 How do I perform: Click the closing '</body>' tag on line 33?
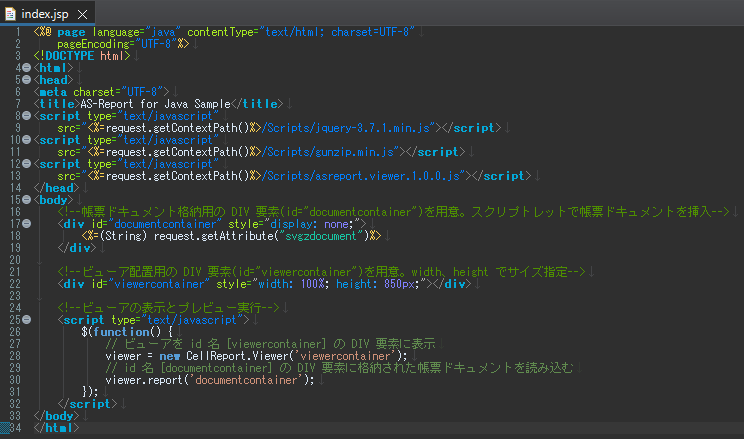pyautogui.click(x=56, y=416)
